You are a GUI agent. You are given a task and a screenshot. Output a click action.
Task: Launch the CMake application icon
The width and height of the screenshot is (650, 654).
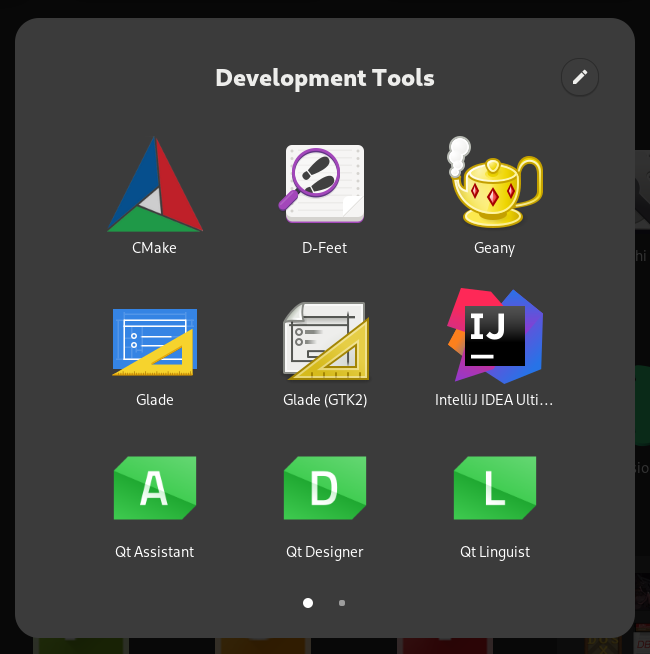tap(155, 184)
